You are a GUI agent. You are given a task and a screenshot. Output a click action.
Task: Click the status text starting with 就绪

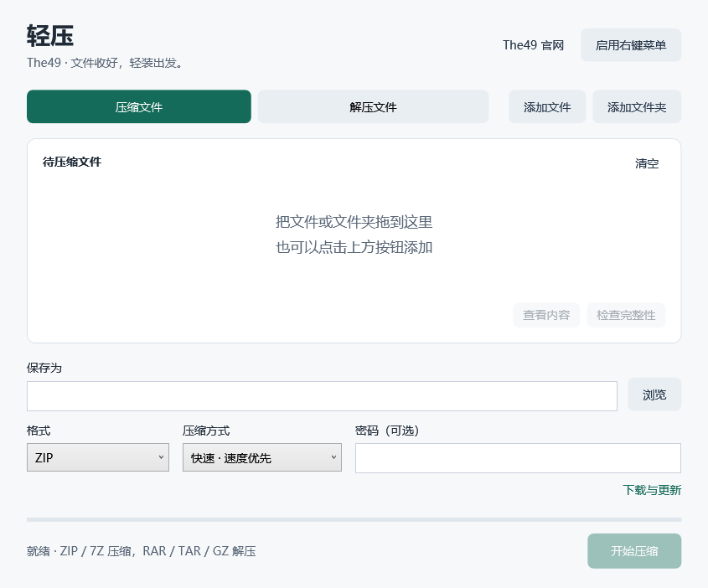coord(142,551)
